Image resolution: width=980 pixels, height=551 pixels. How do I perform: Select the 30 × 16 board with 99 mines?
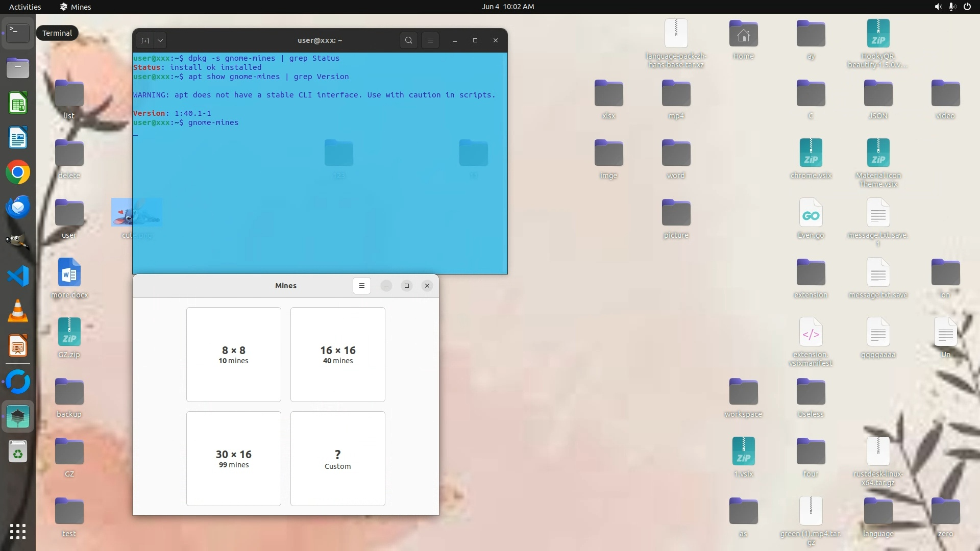pyautogui.click(x=233, y=459)
